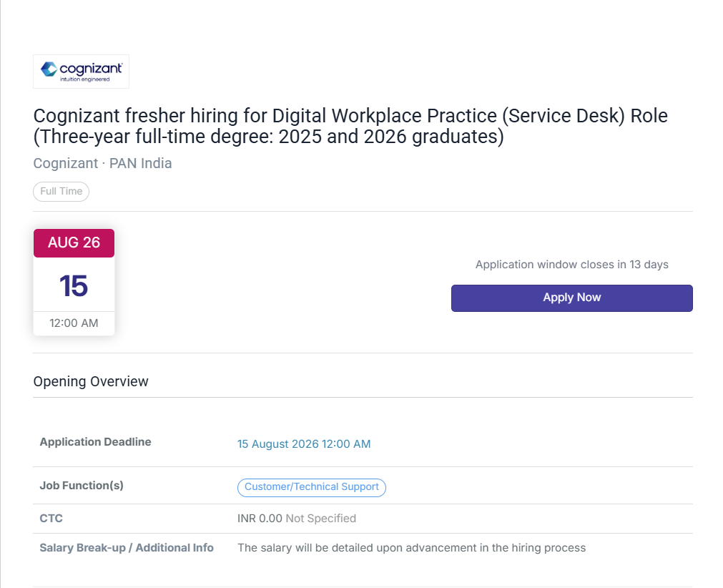Click the 15 August 2026 12:00 AM deadline

[x=304, y=444]
